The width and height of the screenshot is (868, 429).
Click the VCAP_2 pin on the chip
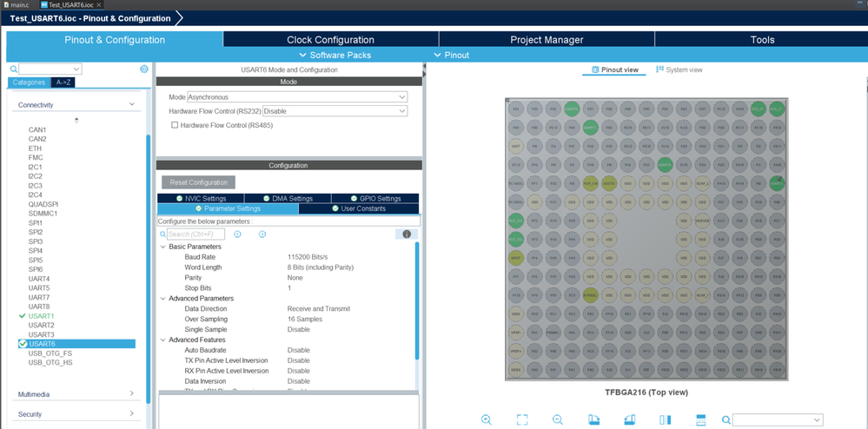pyautogui.click(x=703, y=183)
